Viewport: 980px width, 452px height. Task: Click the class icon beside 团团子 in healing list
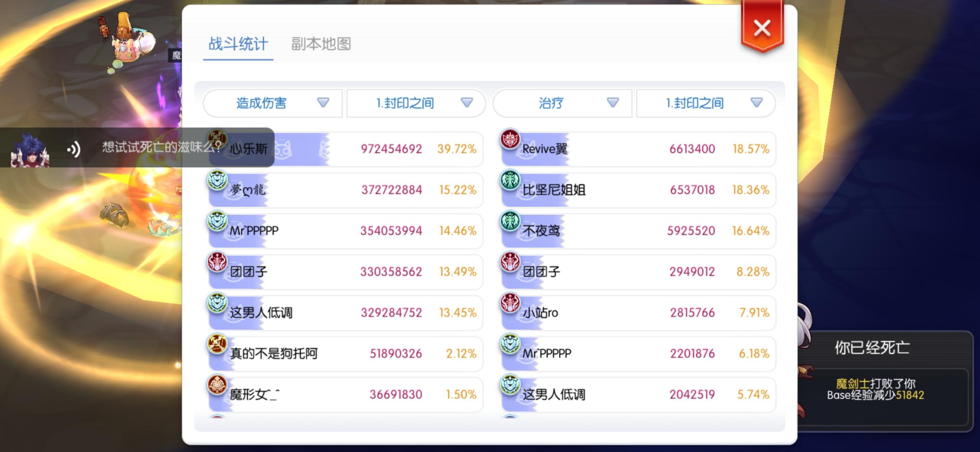pyautogui.click(x=510, y=262)
